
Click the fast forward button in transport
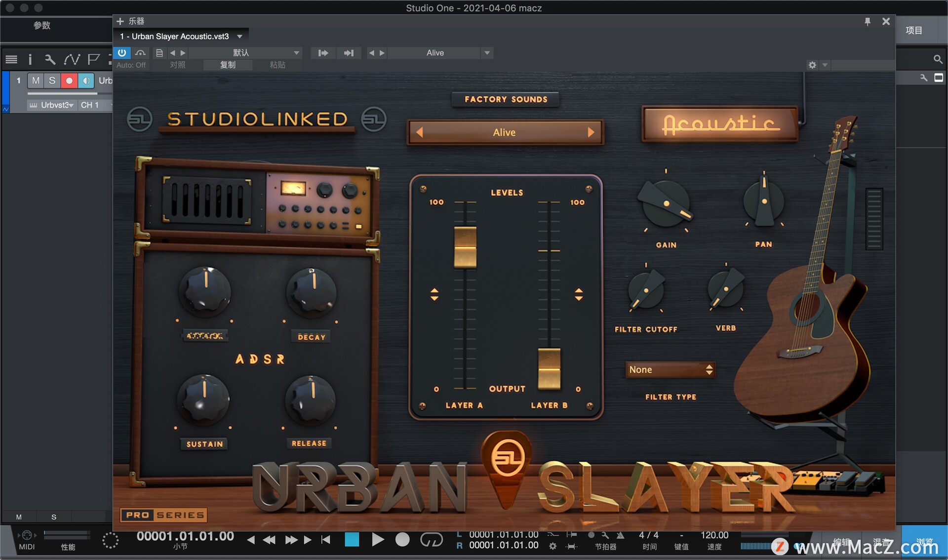coord(291,540)
